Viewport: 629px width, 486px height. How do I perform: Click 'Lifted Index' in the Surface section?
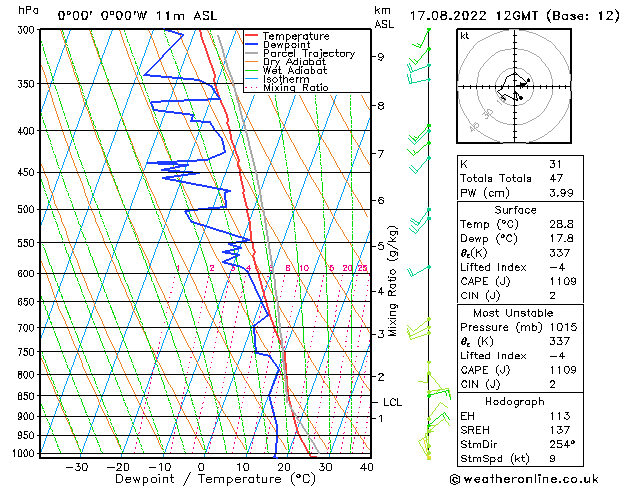[x=493, y=267]
